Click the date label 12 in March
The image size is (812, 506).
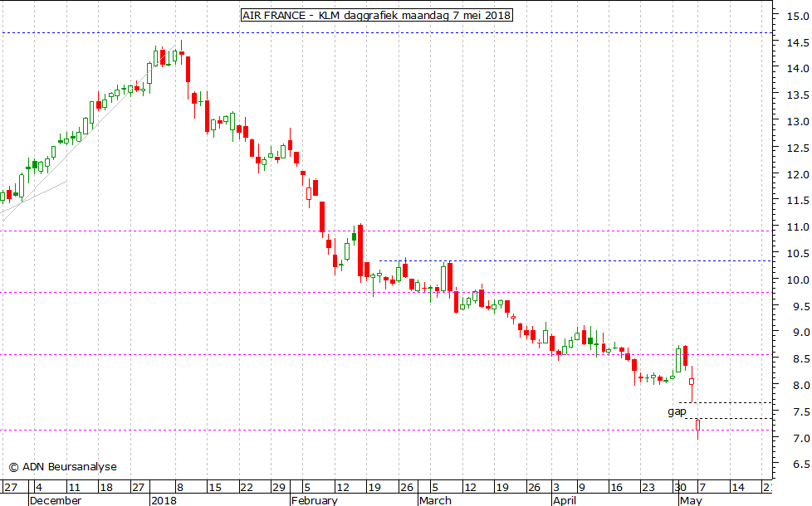coord(470,488)
